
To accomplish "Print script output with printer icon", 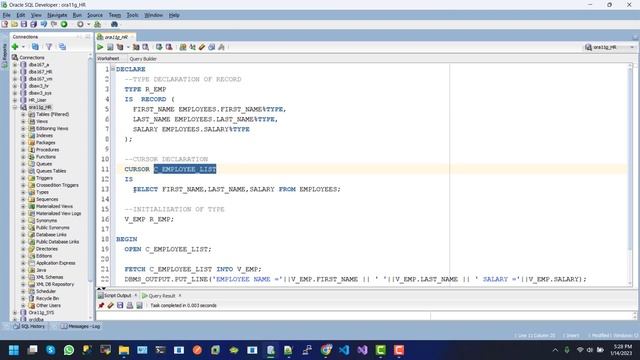I will pos(130,305).
